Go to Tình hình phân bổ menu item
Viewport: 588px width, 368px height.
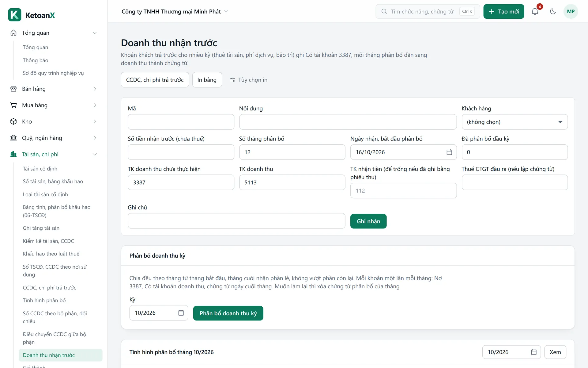[44, 300]
